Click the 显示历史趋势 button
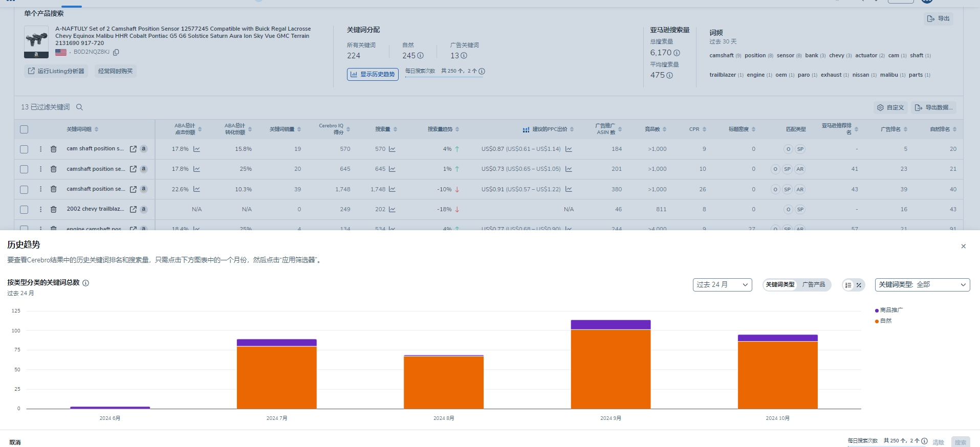The width and height of the screenshot is (980, 447). (373, 74)
